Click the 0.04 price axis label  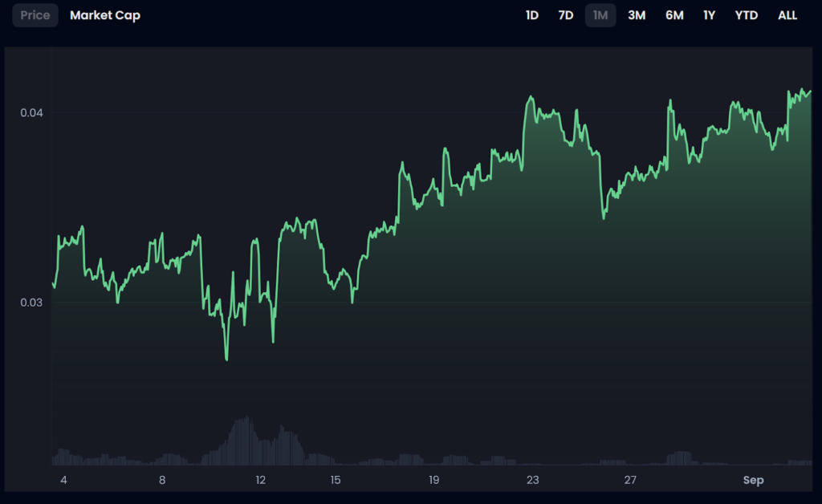pyautogui.click(x=31, y=113)
